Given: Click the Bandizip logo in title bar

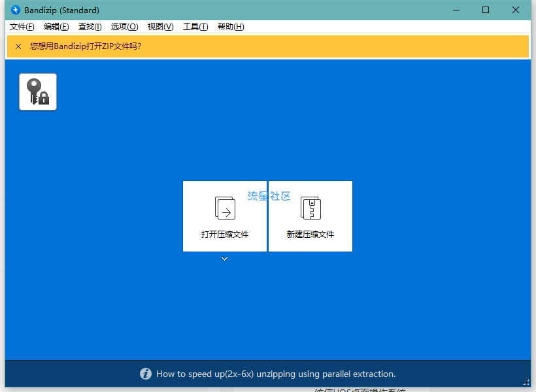Looking at the screenshot, I should [x=16, y=10].
